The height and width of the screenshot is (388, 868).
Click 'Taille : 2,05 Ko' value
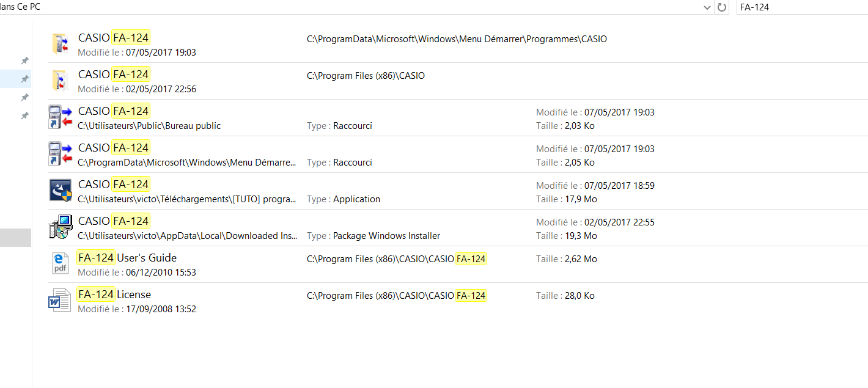[x=565, y=163]
